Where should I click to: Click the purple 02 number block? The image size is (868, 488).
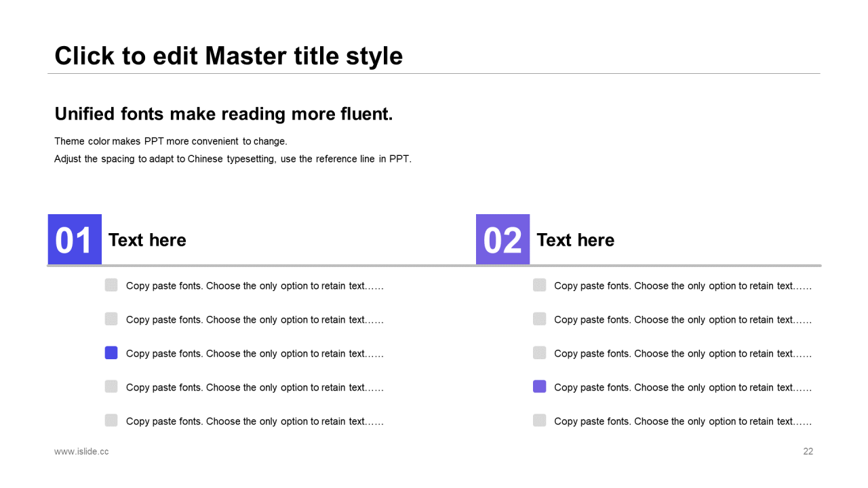pos(502,239)
